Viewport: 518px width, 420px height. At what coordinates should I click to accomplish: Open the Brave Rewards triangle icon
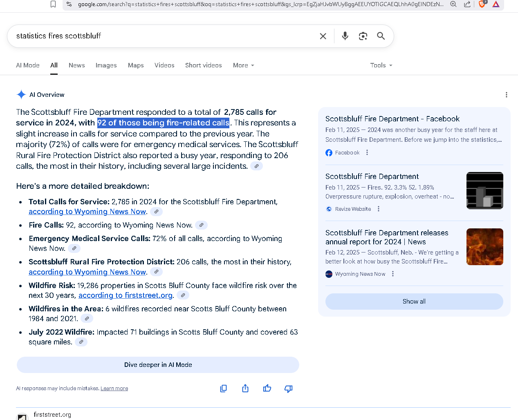496,4
